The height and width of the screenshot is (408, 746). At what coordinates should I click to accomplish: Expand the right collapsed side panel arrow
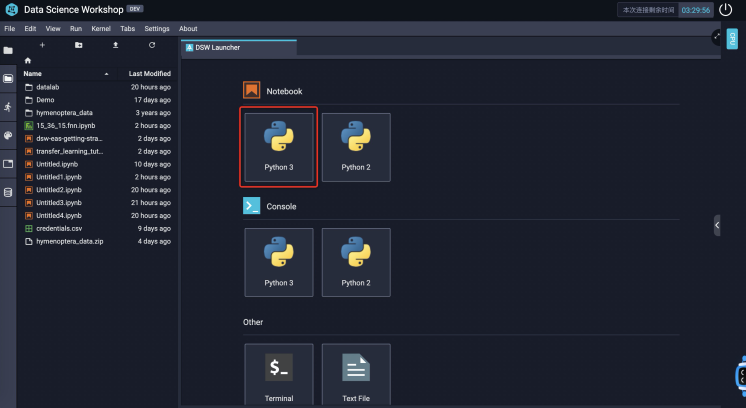point(717,225)
